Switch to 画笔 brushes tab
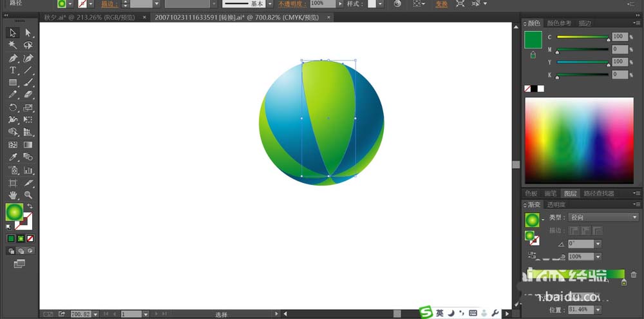Screen dimensions: 644x319 click(551, 193)
